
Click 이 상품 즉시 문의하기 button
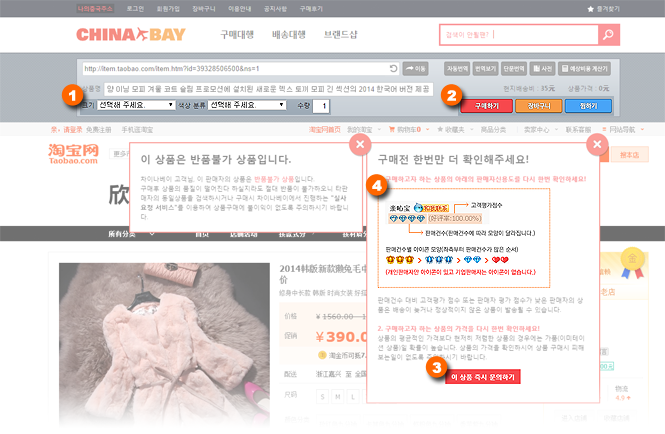483,377
